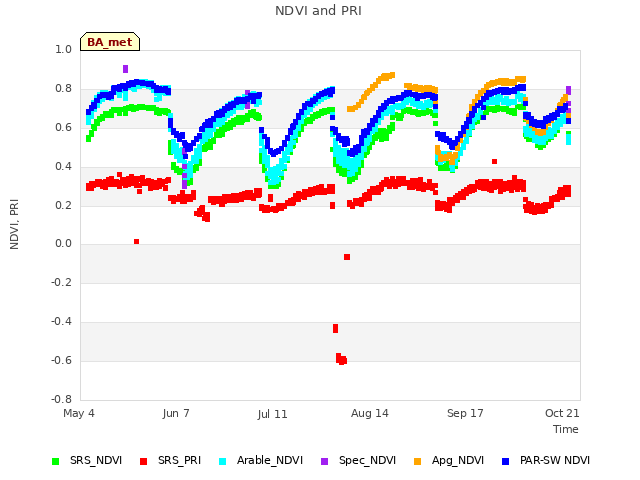Toggle the Arable_NDVI legend label
Image resolution: width=640 pixels, height=480 pixels.
pyautogui.click(x=270, y=460)
